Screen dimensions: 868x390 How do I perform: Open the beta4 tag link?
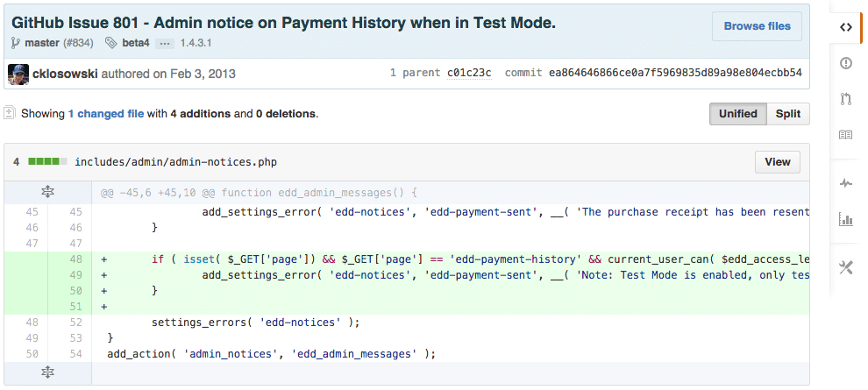(x=136, y=43)
